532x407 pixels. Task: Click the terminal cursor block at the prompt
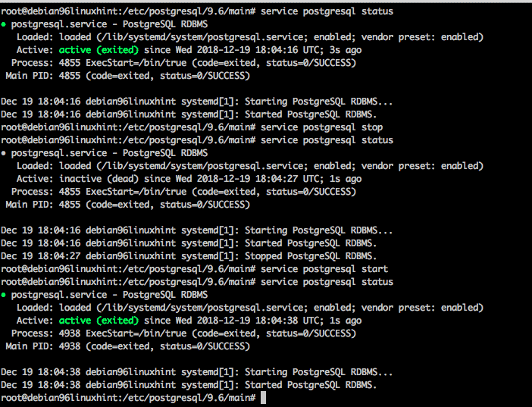[262, 398]
